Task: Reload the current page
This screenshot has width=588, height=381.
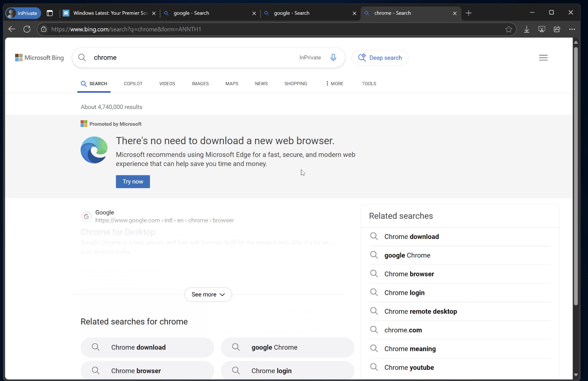Action: coord(27,29)
